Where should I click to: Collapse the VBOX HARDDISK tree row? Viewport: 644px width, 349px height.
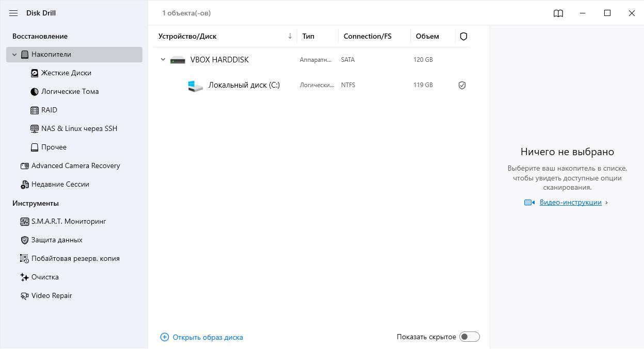coord(163,60)
